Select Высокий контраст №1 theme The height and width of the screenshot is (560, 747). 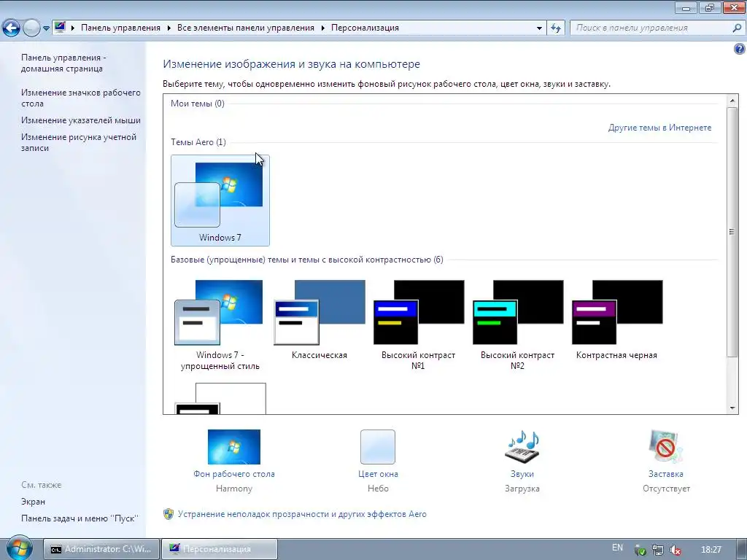pos(418,325)
